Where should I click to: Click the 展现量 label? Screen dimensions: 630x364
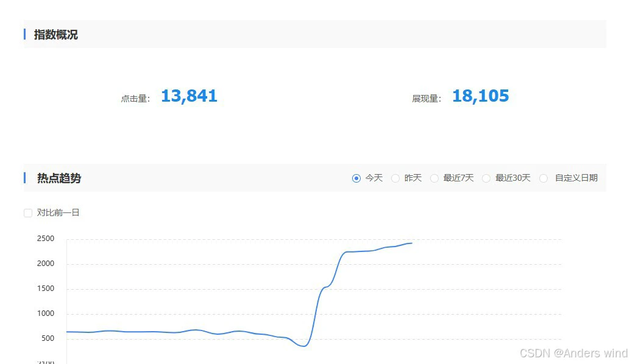[x=426, y=99]
